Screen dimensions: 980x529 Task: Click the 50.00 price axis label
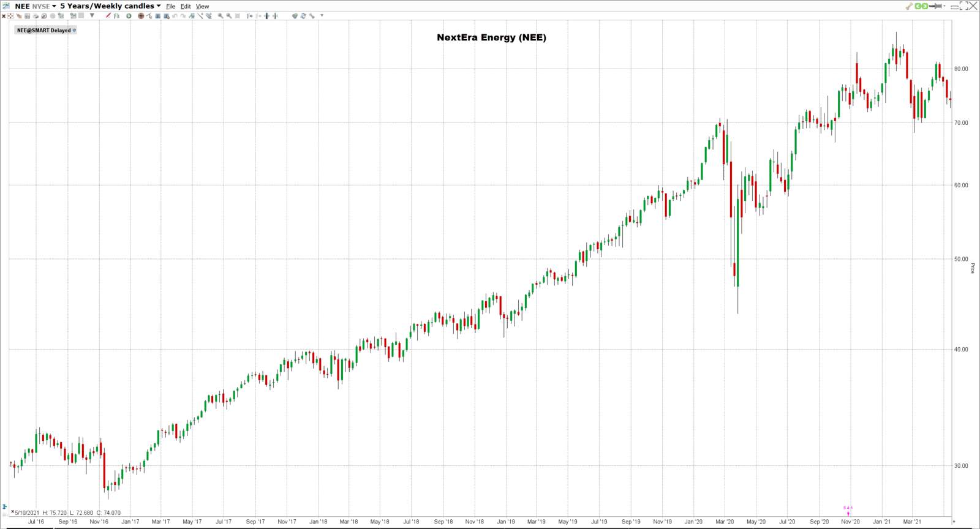tap(961, 259)
